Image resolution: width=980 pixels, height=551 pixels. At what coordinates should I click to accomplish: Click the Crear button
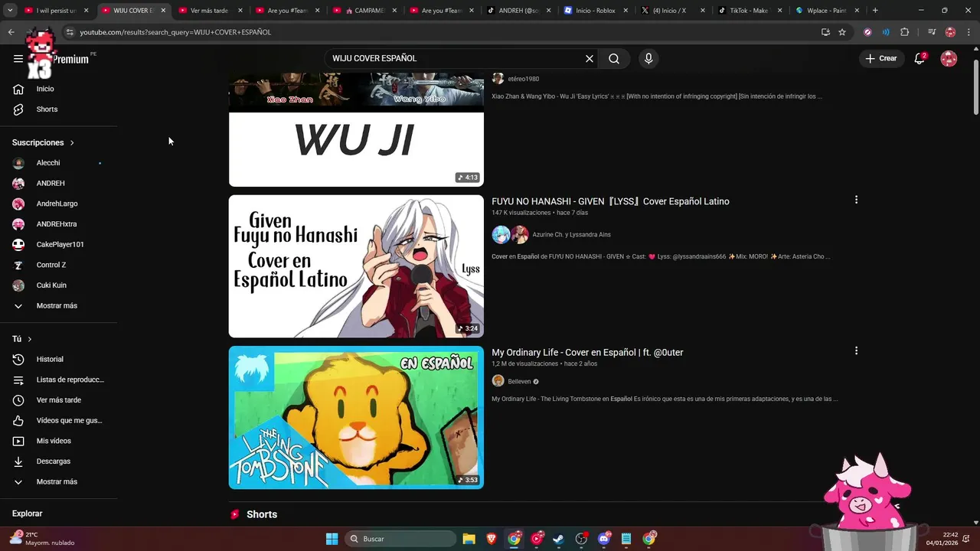click(881, 58)
